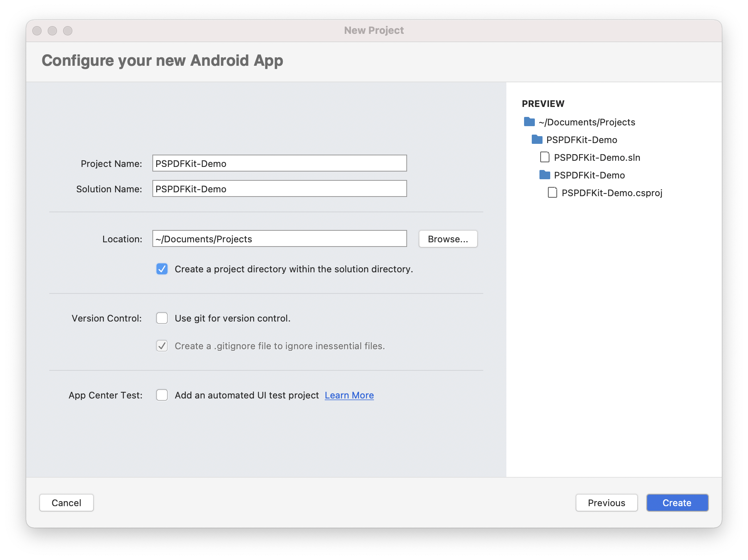Click the Project Name input field

(279, 163)
